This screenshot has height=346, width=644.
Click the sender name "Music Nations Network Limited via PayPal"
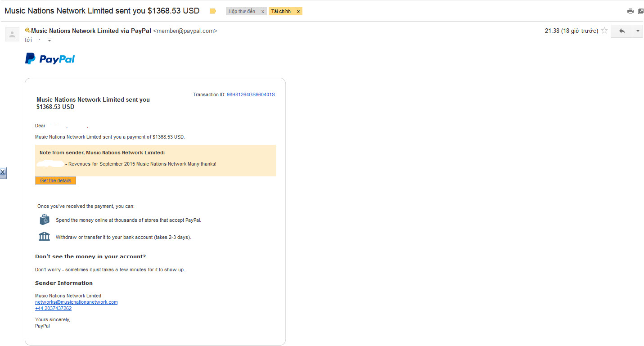[91, 31]
